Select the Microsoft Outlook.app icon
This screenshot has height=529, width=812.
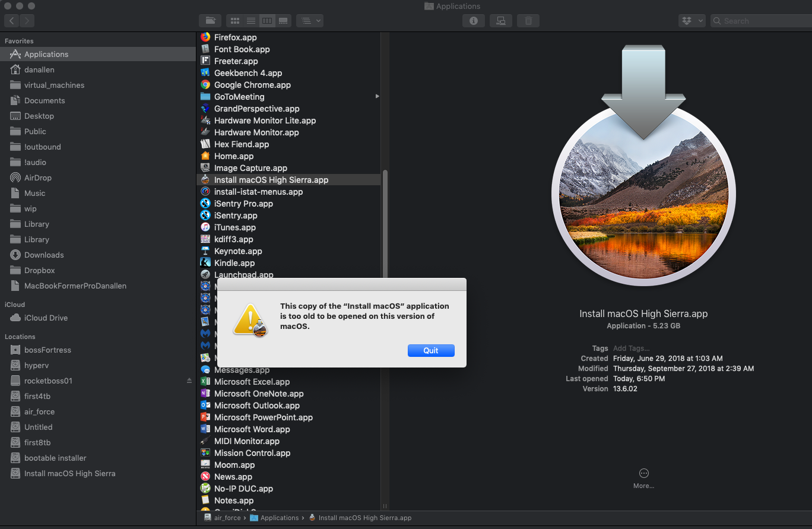(205, 406)
